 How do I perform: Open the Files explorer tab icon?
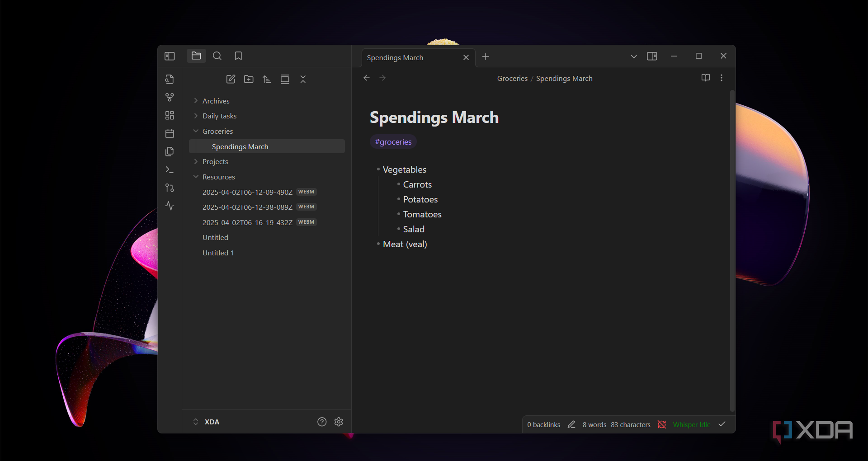[x=196, y=56]
